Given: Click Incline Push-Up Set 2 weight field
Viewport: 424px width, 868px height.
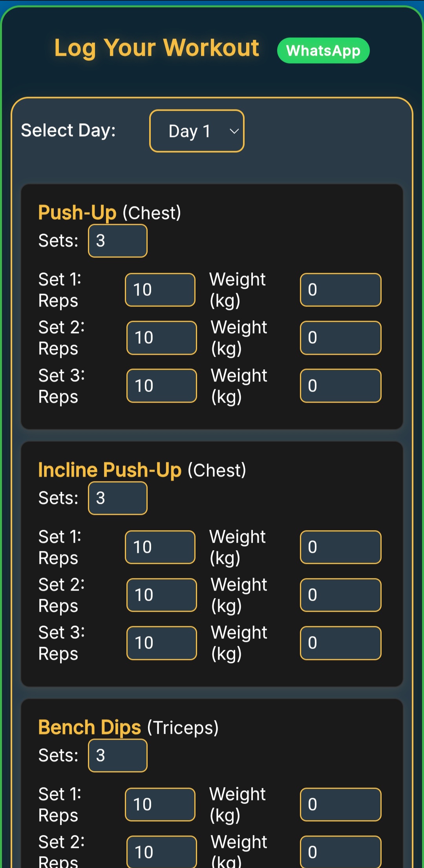Looking at the screenshot, I should click(340, 595).
